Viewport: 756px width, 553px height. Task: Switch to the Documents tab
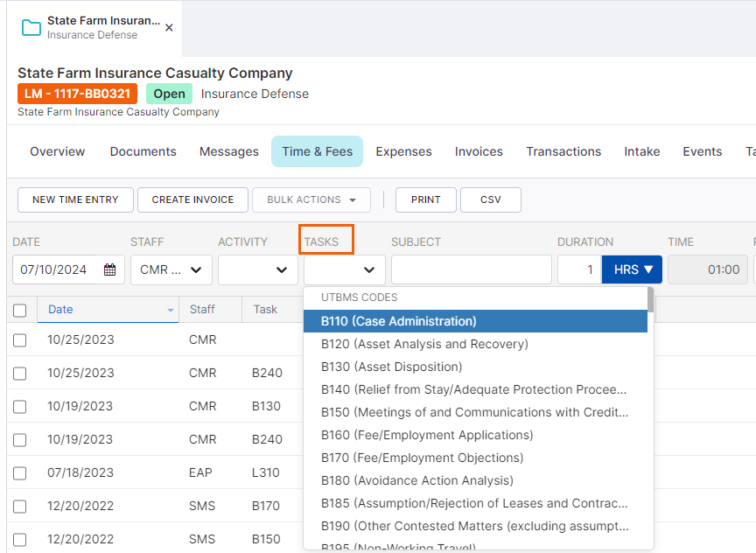point(143,151)
